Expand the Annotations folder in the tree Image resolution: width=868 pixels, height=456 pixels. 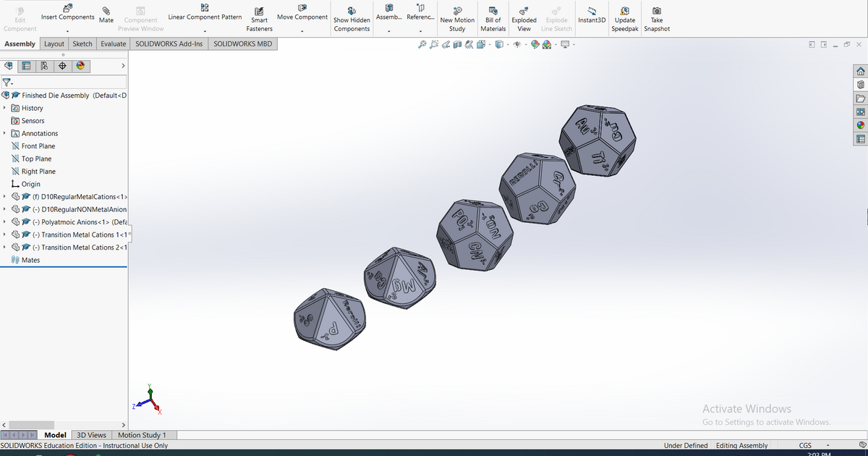(4, 133)
